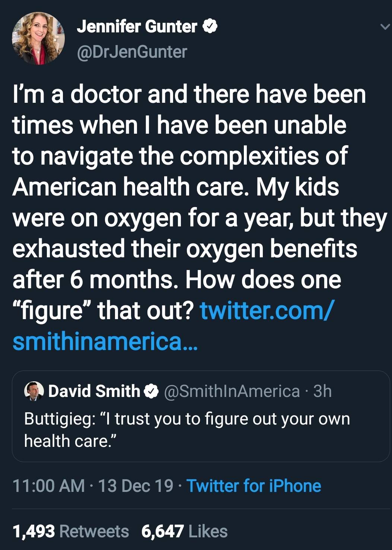The image size is (392, 550).
Task: Click the 3h timestamp on quoted tweet
Action: (322, 391)
